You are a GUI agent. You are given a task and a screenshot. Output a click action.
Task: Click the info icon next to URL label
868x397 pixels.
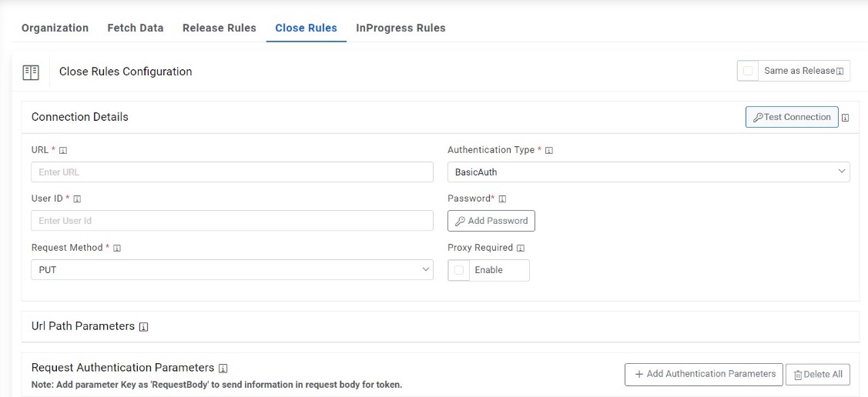63,151
